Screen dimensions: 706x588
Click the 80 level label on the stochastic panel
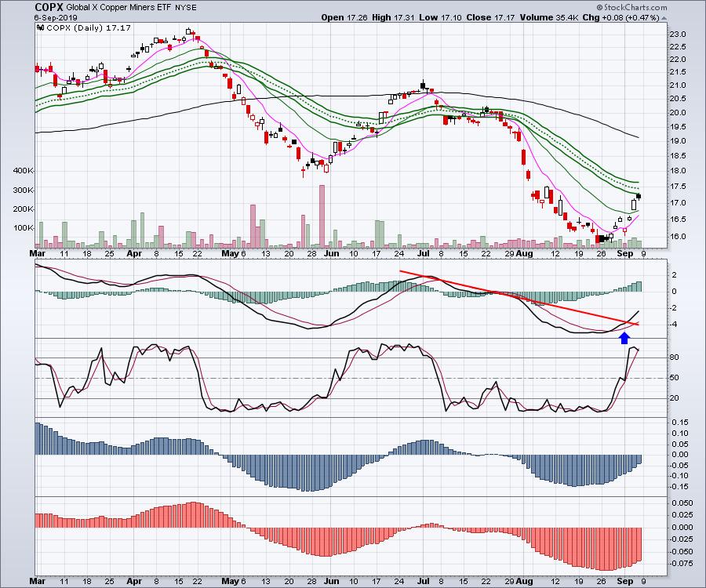(675, 358)
